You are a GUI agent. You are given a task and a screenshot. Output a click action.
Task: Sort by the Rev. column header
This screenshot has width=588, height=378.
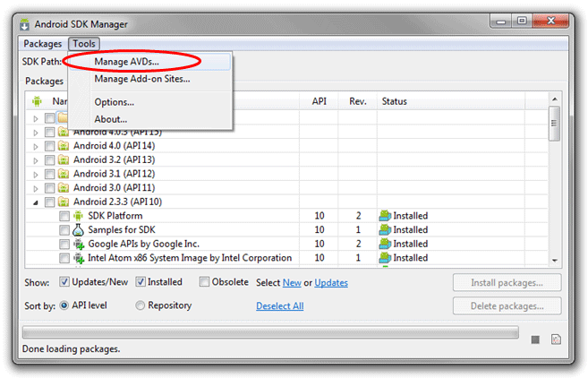(358, 101)
